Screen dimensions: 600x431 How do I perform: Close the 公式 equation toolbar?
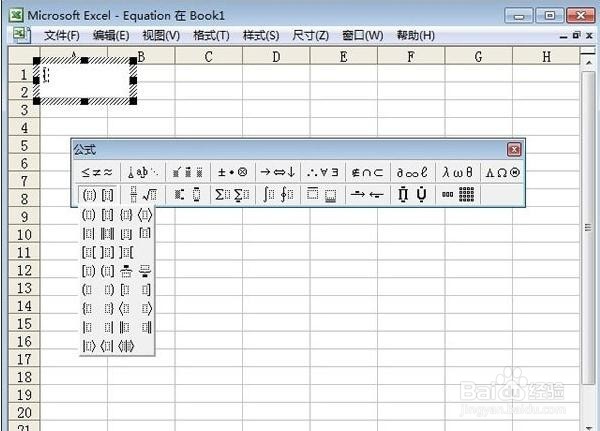(514, 150)
